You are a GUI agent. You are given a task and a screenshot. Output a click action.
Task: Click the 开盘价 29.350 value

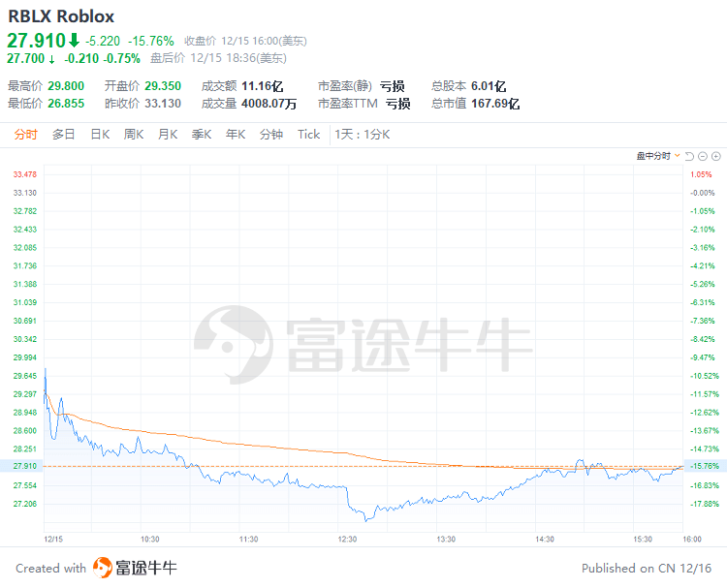coord(163,86)
